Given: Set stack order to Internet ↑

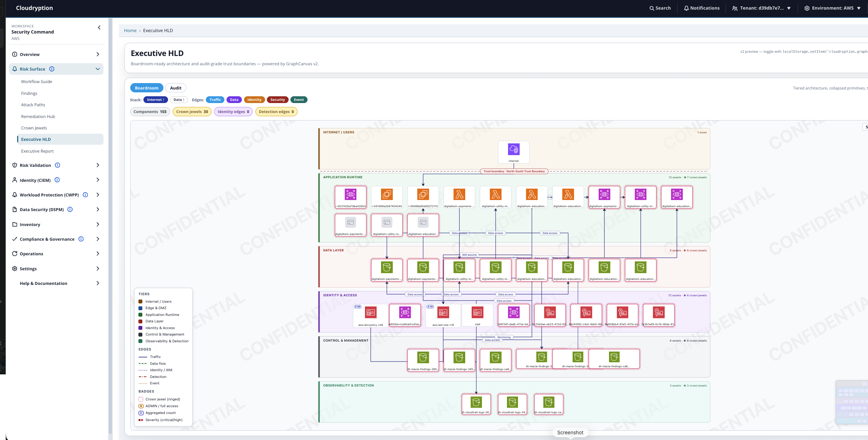Looking at the screenshot, I should (x=156, y=100).
